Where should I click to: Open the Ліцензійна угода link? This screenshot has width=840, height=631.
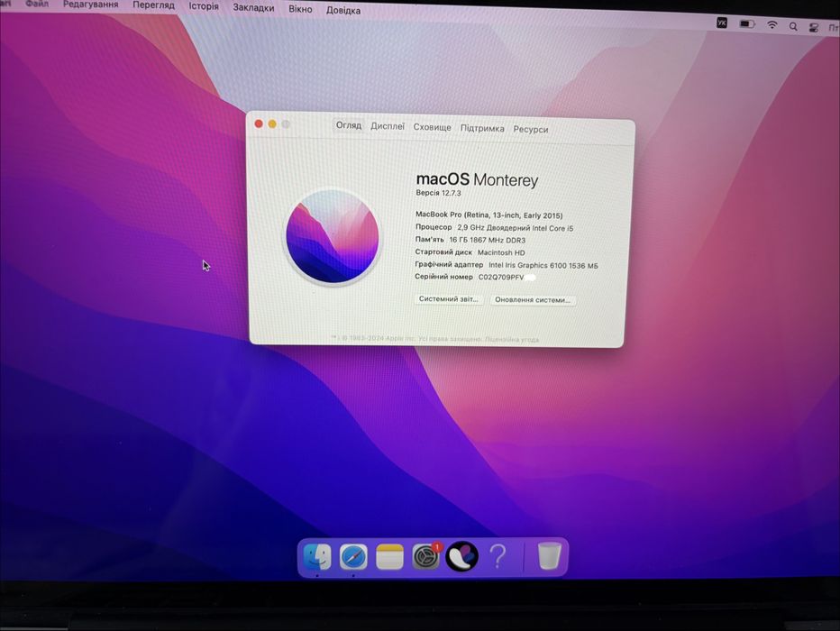pyautogui.click(x=512, y=339)
